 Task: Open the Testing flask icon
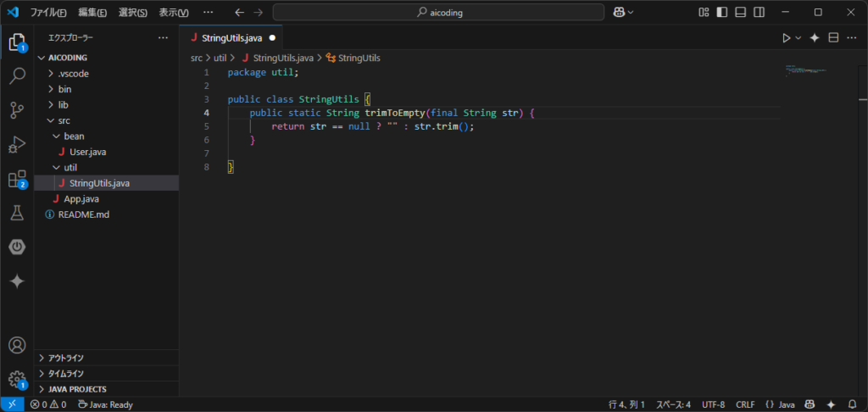coord(17,213)
